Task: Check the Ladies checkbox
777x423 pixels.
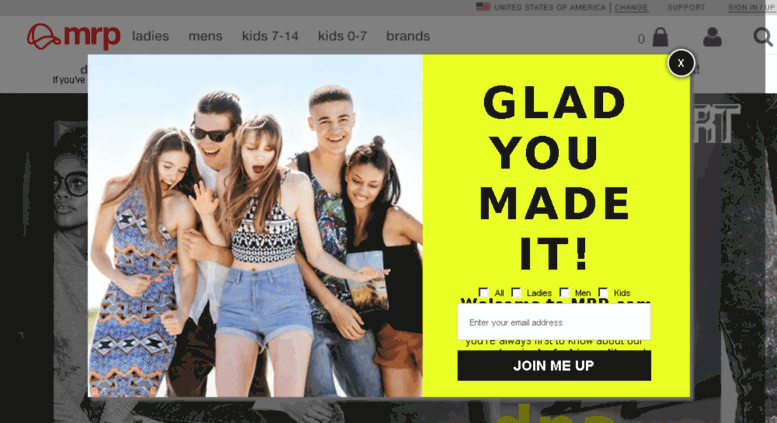Action: coord(516,292)
